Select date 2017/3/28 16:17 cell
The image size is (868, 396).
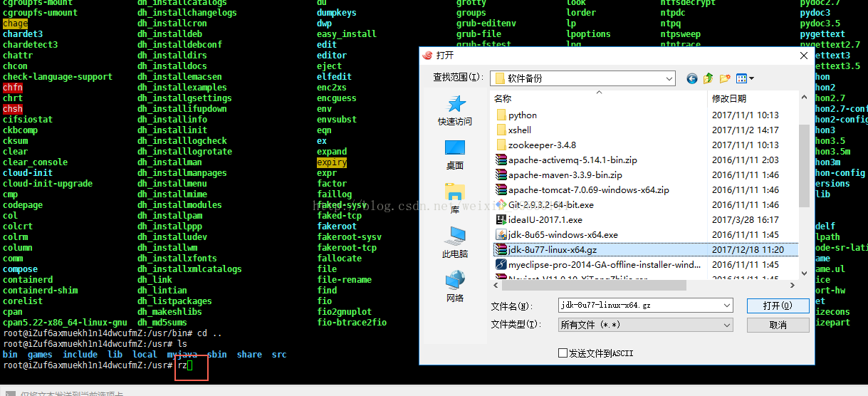click(x=746, y=219)
